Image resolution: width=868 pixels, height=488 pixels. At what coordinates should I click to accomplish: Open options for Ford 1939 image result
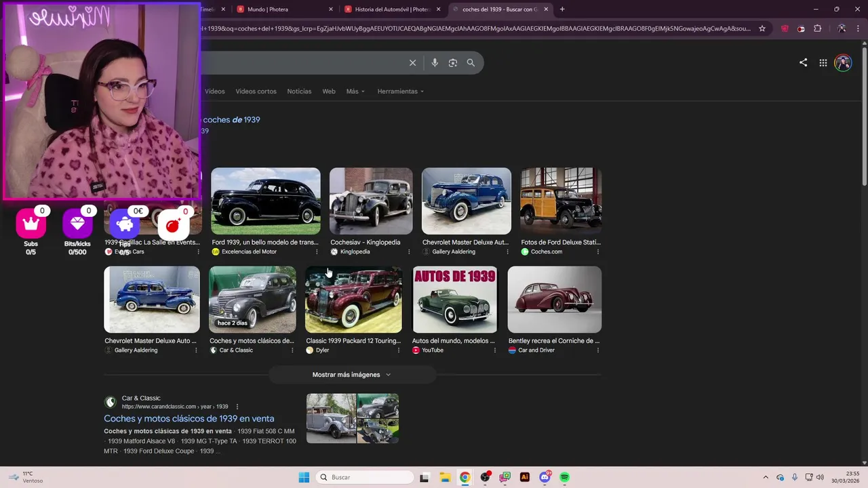(x=317, y=251)
